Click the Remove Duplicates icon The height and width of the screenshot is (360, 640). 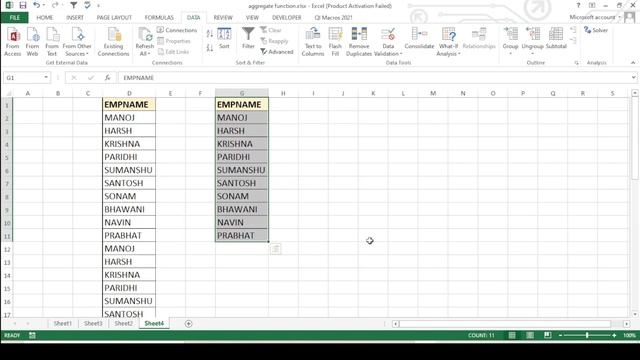(359, 42)
